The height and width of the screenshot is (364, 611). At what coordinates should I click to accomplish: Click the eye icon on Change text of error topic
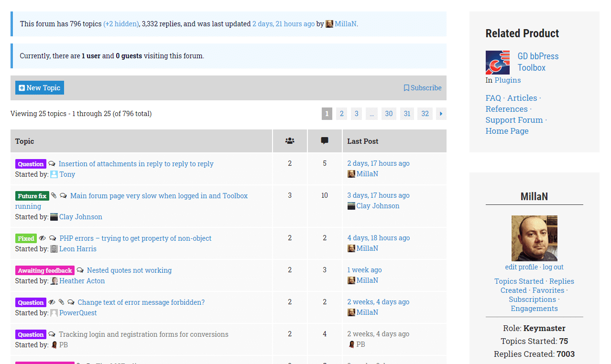(x=52, y=302)
